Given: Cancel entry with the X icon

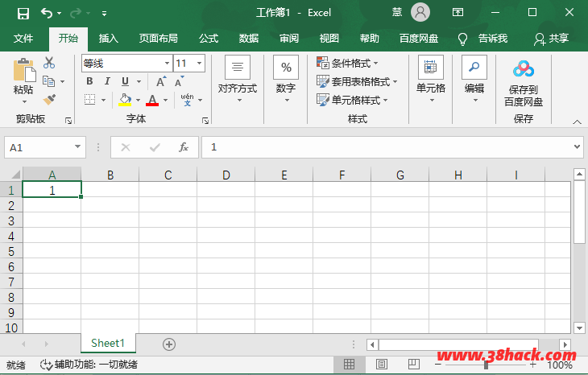Looking at the screenshot, I should [126, 147].
